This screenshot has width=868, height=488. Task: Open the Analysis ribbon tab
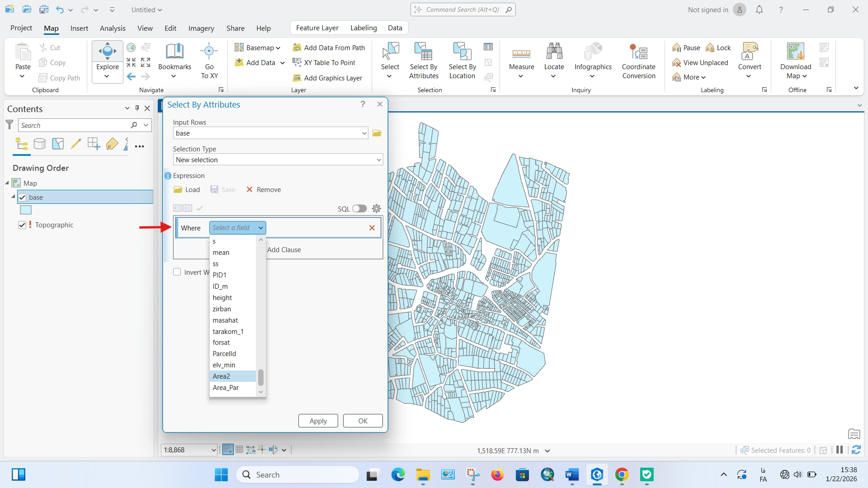[113, 28]
